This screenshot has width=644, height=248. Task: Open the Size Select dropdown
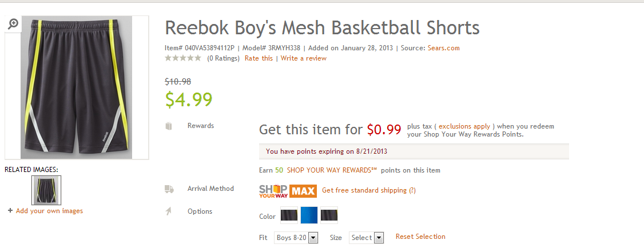pos(367,238)
